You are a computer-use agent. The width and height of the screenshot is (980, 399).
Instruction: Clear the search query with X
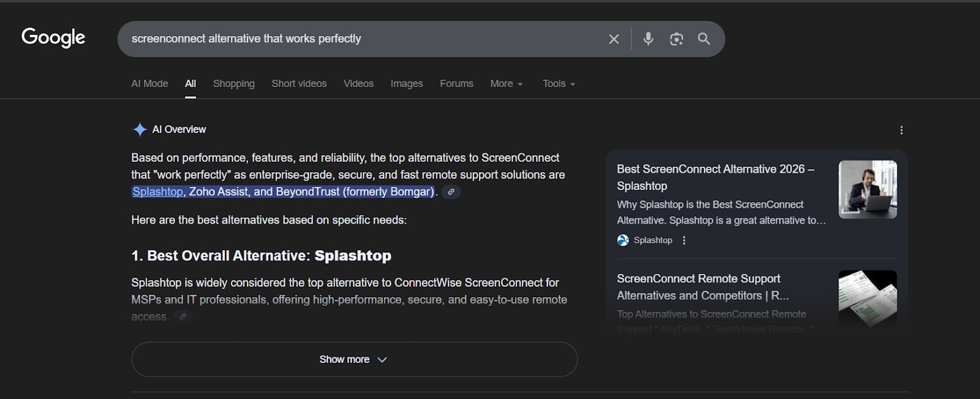614,39
